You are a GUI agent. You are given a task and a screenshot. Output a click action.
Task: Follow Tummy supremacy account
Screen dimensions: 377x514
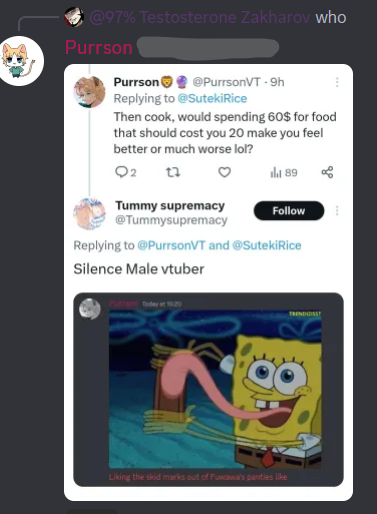point(289,211)
